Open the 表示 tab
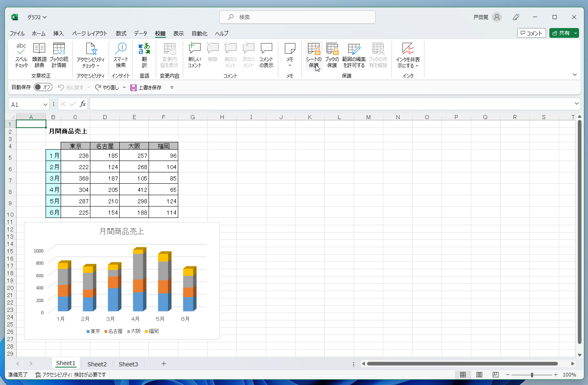Viewport: 588px width, 385px height. click(x=179, y=33)
